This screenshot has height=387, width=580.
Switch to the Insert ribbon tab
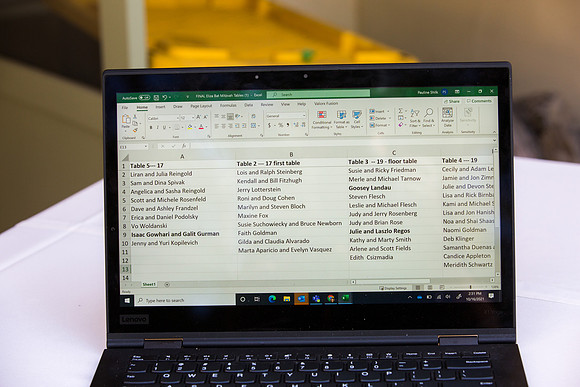click(160, 107)
